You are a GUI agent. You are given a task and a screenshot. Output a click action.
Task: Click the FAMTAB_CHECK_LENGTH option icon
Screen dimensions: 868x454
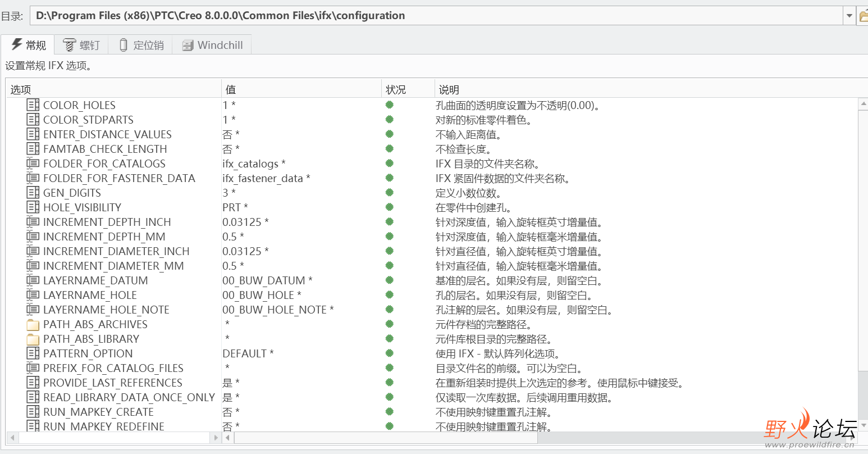[33, 149]
